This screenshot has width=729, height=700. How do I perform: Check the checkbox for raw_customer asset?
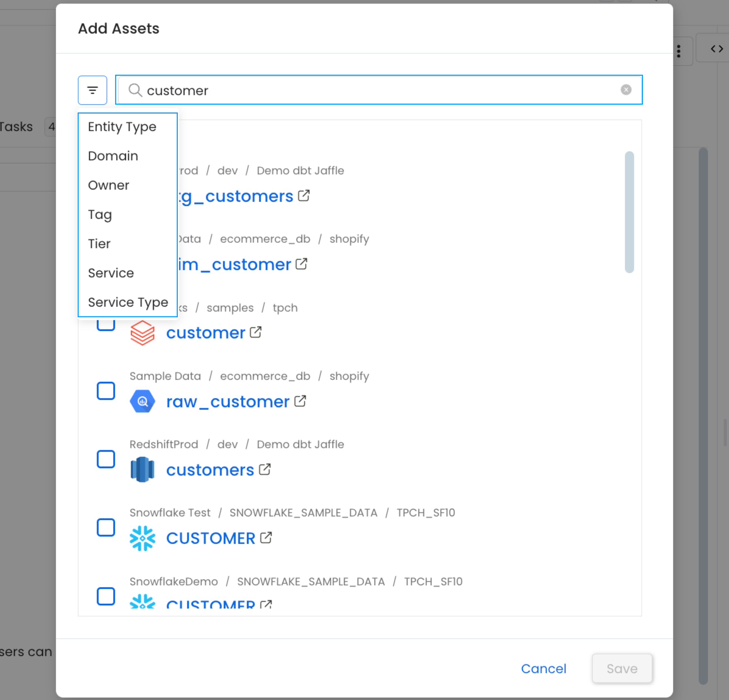pos(106,391)
